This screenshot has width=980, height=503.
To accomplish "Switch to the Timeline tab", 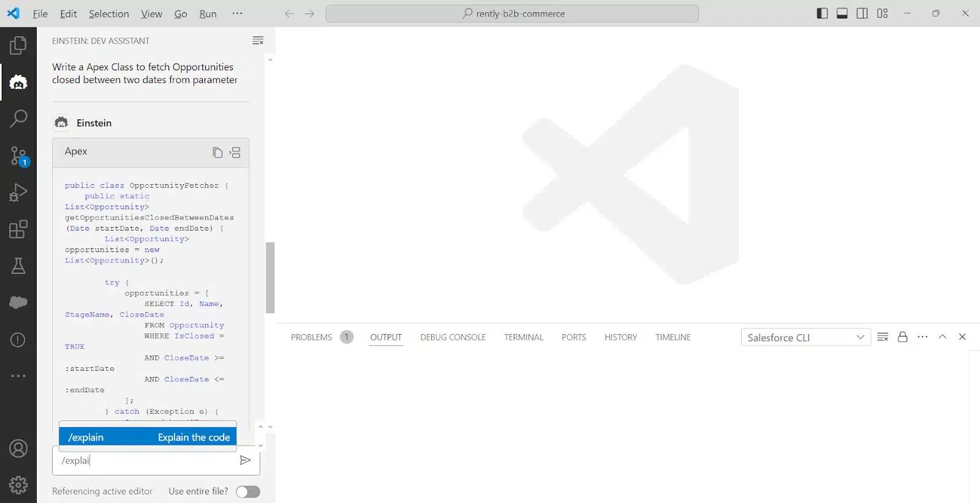I will tap(673, 337).
